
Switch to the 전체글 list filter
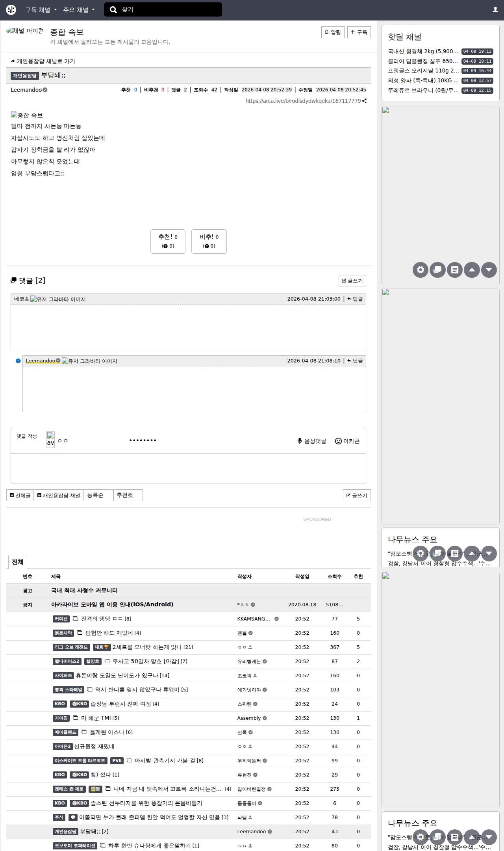click(x=20, y=495)
